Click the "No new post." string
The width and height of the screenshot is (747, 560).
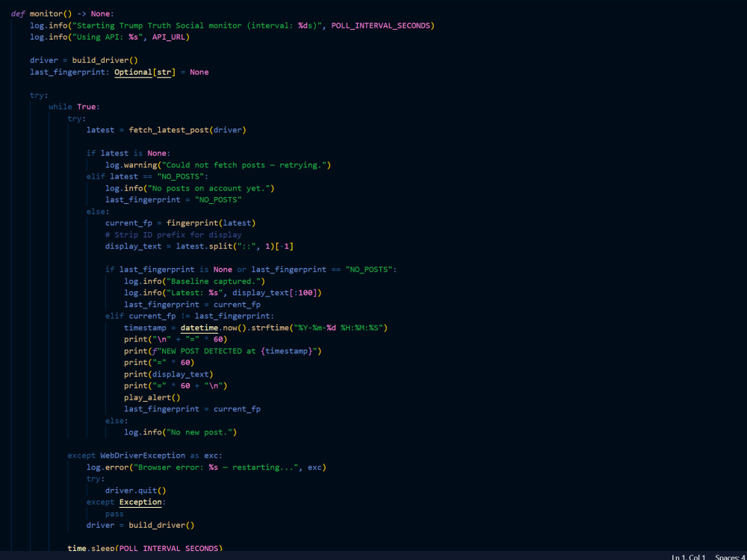coord(199,432)
